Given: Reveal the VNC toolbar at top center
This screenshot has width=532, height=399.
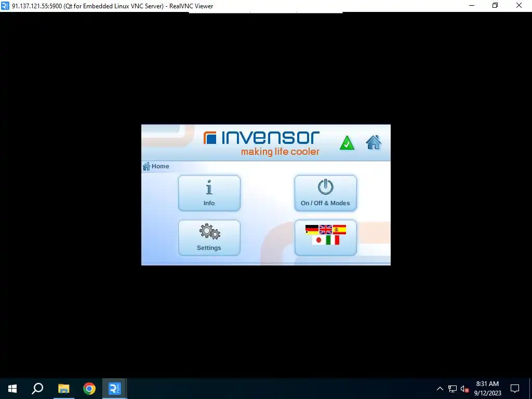Looking at the screenshot, I should click(265, 12).
